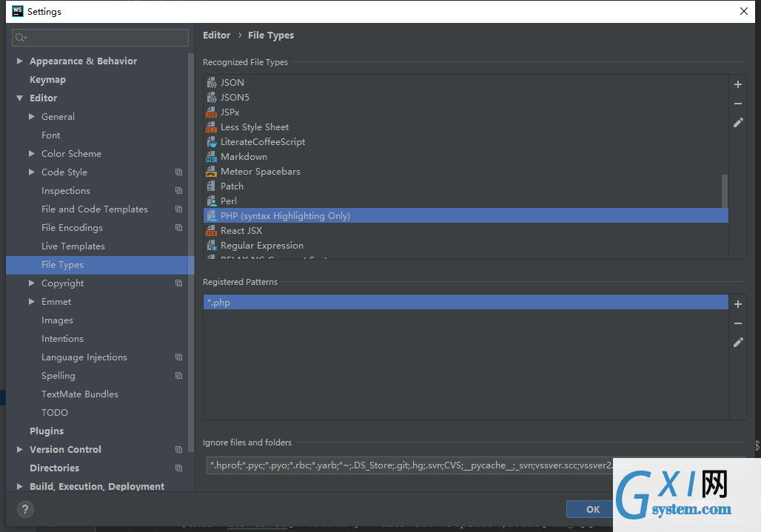Collapse the Editor section
Screen dimensions: 761x532
(20, 98)
